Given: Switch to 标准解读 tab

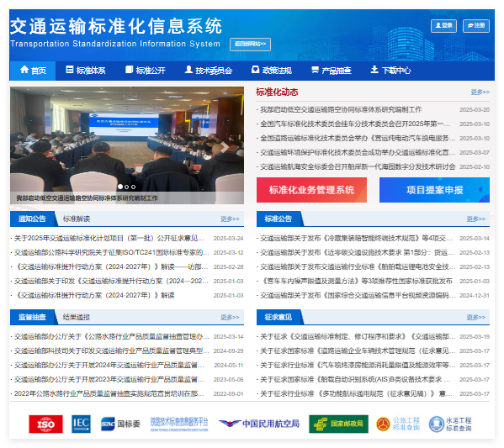Looking at the screenshot, I should pos(77,219).
